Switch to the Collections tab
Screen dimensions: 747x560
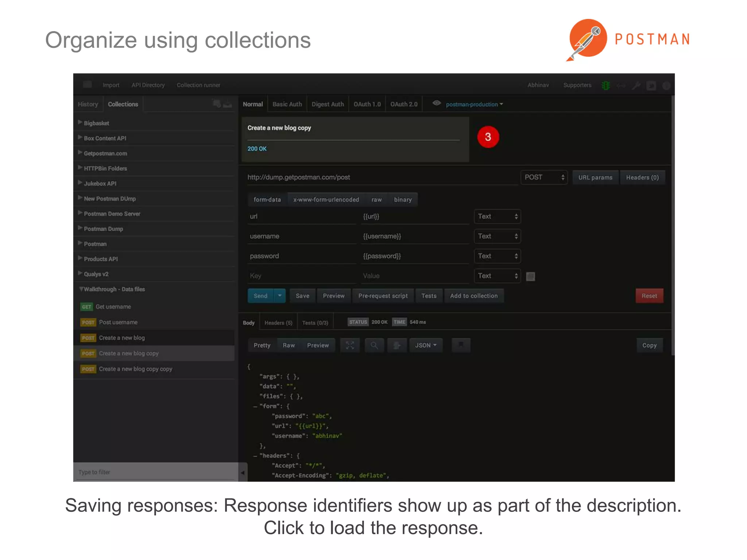coord(123,104)
